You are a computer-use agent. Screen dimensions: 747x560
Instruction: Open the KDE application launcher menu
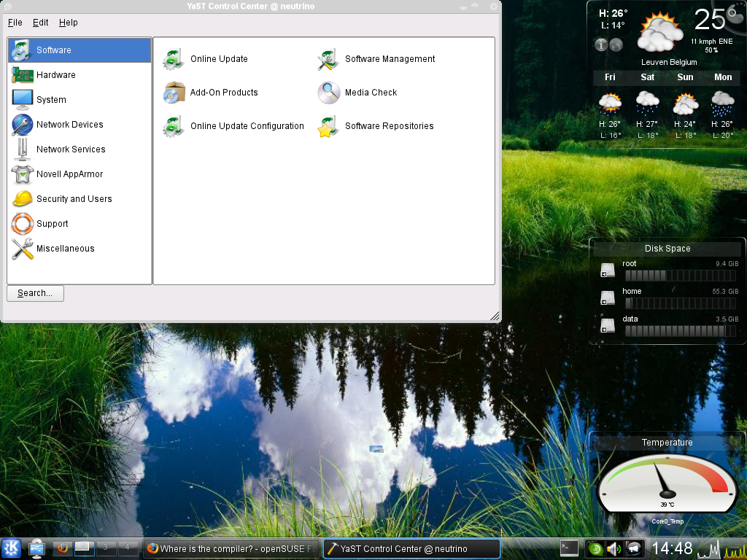[11, 548]
